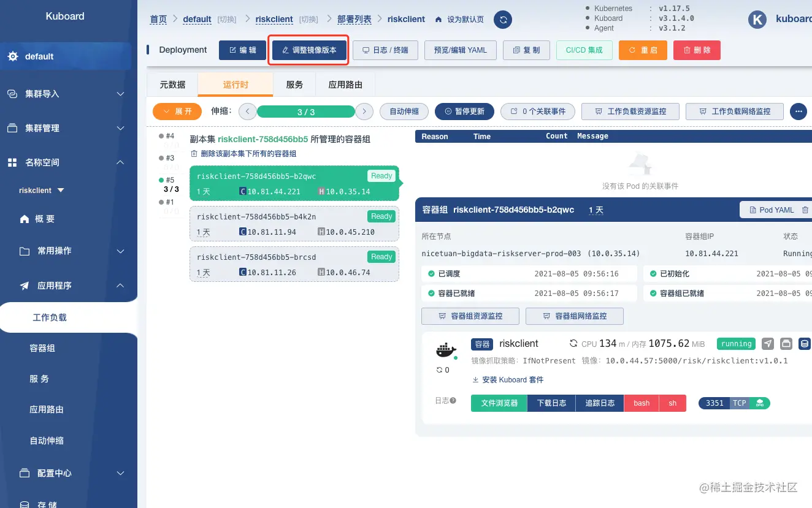This screenshot has height=508, width=812.
Task: Click the 调整镜像版本 button
Action: [310, 50]
